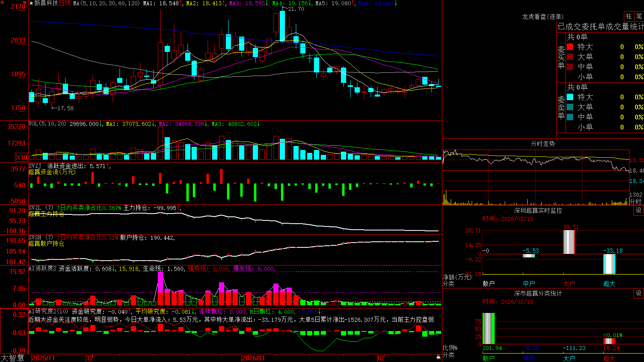Click the teal 大单 sell order square
The height and width of the screenshot is (362, 644).
click(570, 107)
